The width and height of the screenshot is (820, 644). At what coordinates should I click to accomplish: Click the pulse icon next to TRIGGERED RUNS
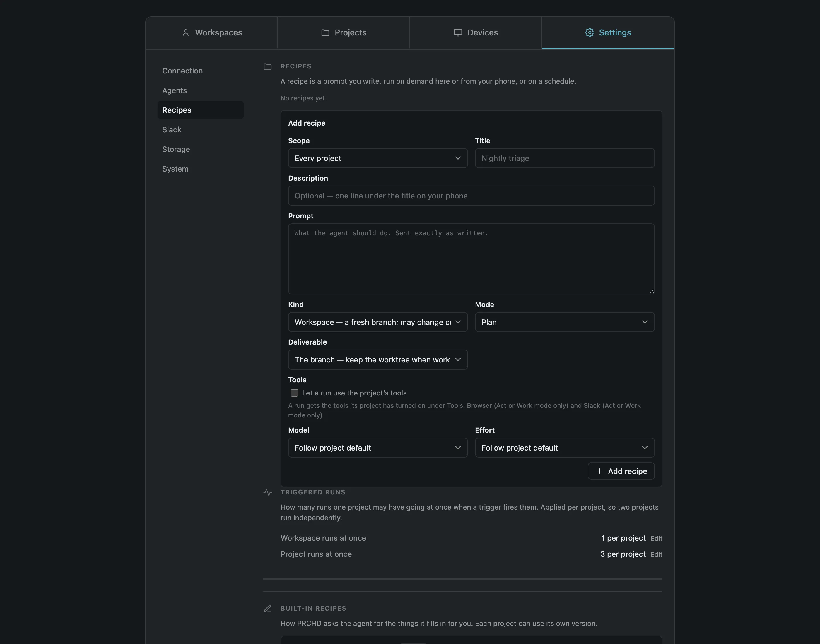(x=267, y=492)
